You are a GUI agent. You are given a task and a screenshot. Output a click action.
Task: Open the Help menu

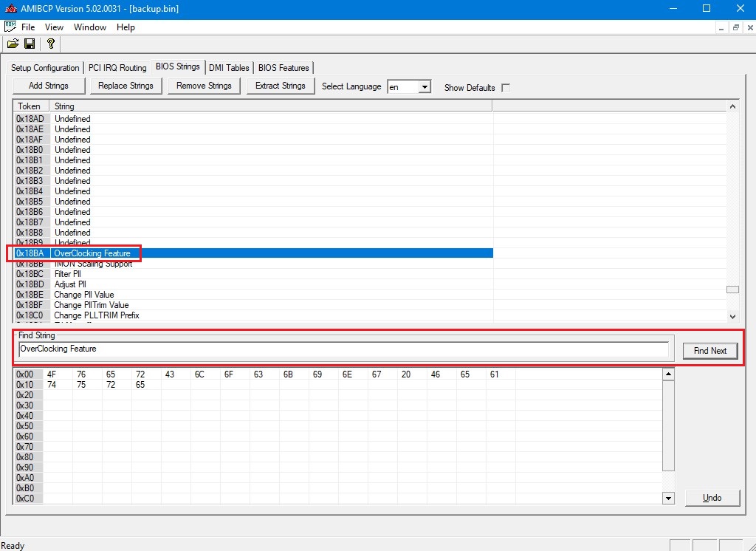(x=126, y=27)
